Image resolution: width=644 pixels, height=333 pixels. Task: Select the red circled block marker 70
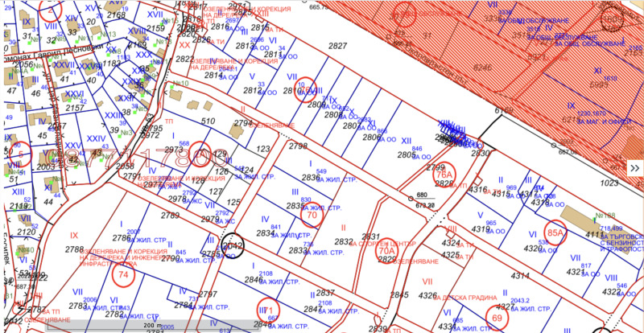click(313, 215)
